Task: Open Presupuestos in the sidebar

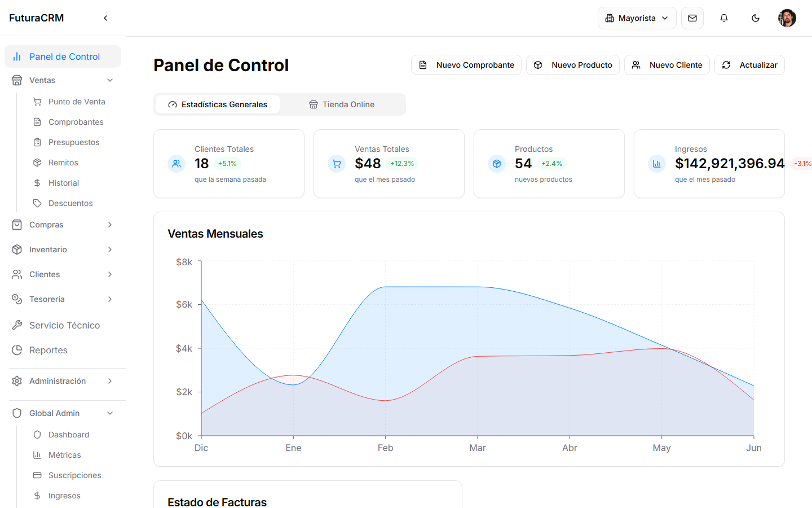Action: point(73,142)
